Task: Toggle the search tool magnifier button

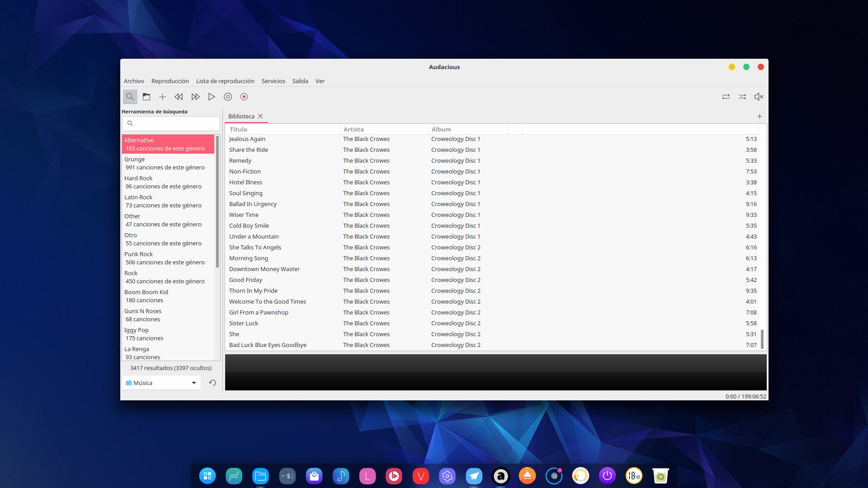Action: [130, 97]
